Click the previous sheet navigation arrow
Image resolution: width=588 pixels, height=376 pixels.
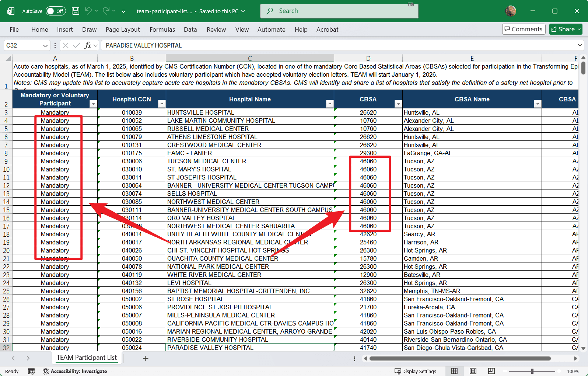pyautogui.click(x=13, y=358)
